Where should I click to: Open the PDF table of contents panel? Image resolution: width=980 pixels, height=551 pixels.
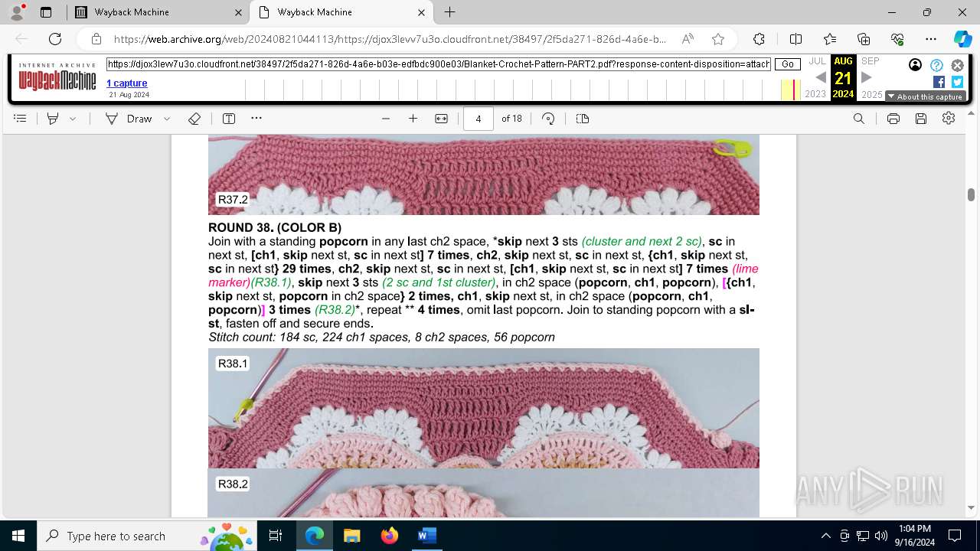tap(21, 119)
